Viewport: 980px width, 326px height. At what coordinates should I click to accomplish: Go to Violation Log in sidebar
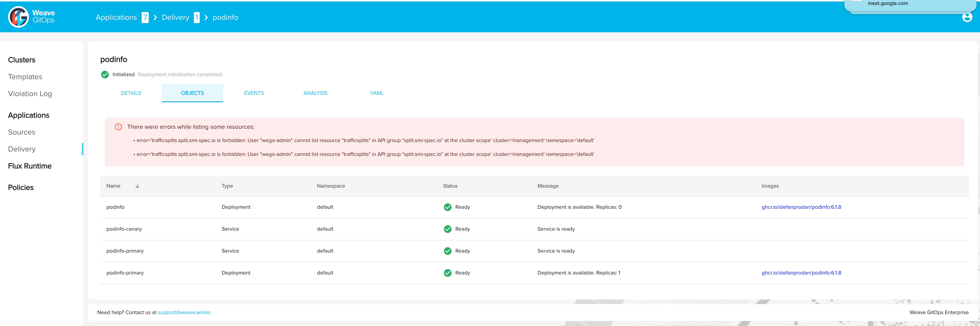pos(30,94)
